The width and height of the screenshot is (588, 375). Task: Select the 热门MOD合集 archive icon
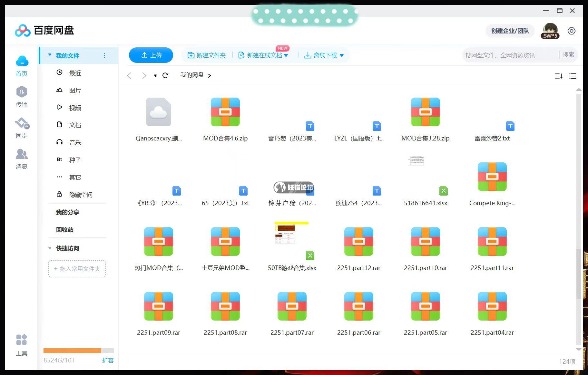[x=159, y=241]
